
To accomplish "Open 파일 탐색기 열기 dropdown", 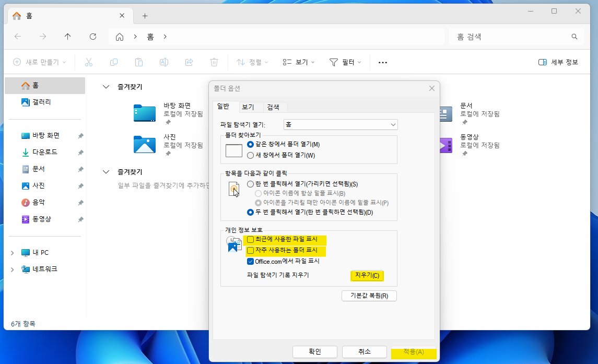I will point(341,125).
